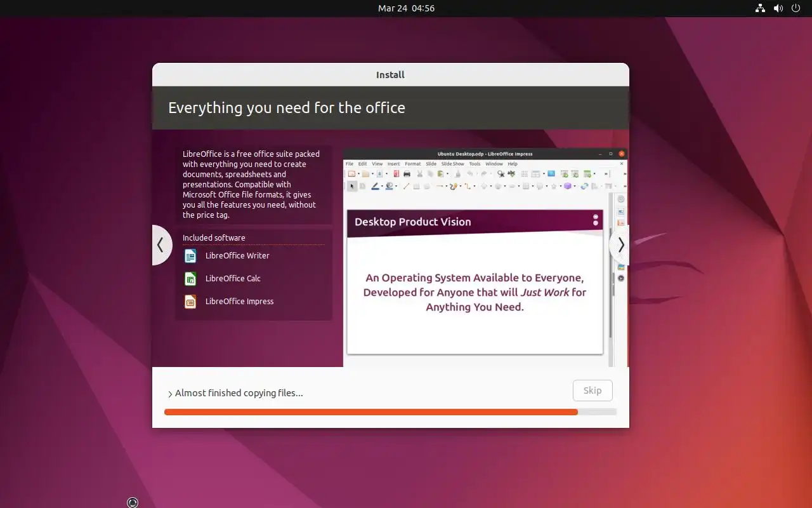The height and width of the screenshot is (508, 812).
Task: Click the display grid icon in Impress toolbar
Action: 525,174
